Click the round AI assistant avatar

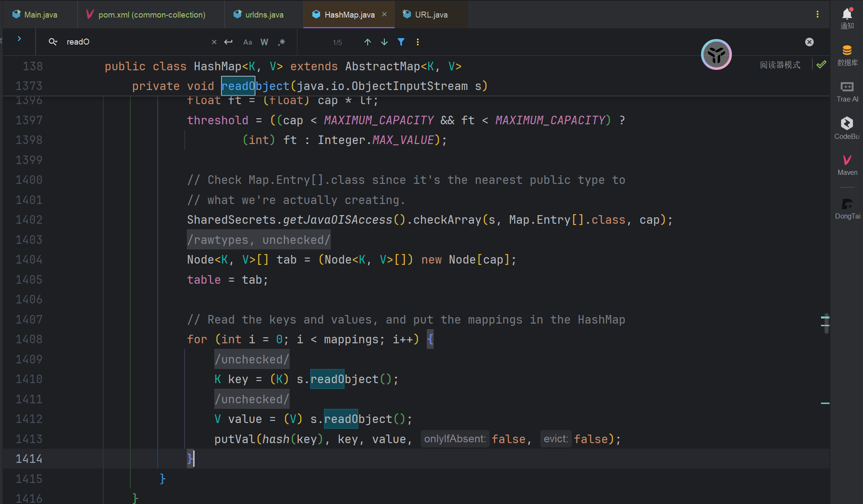tap(716, 54)
